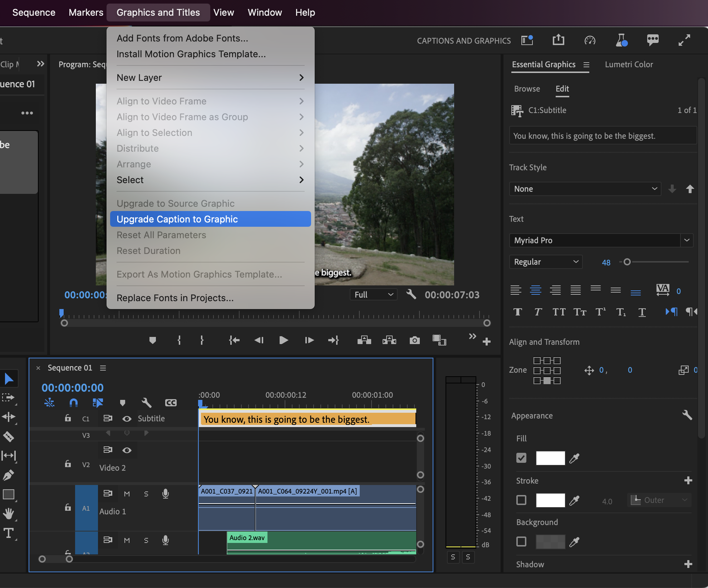Click the subtitle clip on C1 track

[x=308, y=419]
